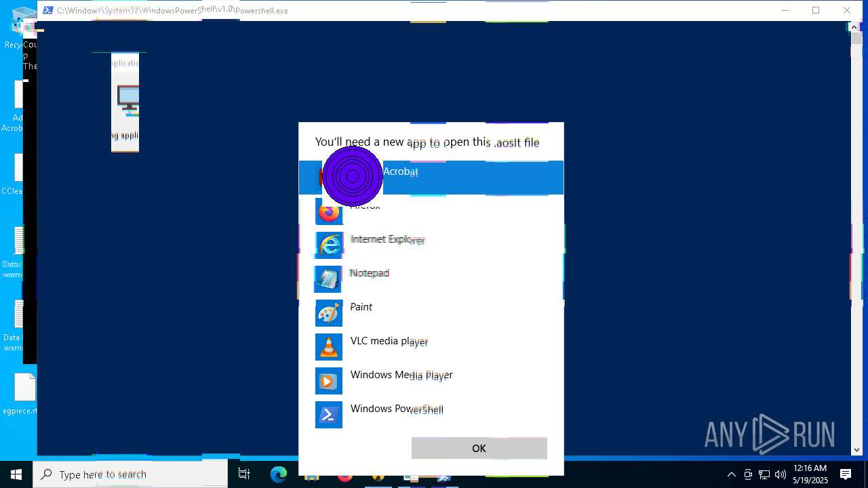Click the Notepad label in the list
The height and width of the screenshot is (488, 868).
[370, 273]
